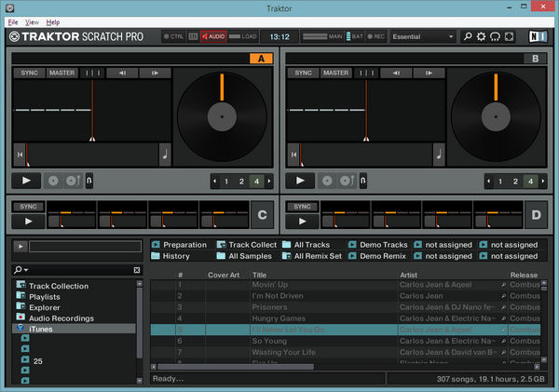
Task: Toggle SYNC on Deck C
Action: point(28,206)
